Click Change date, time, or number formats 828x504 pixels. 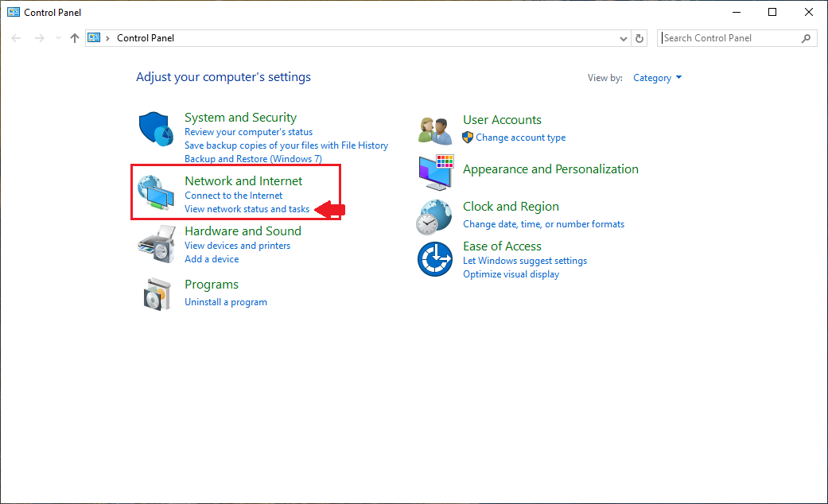tap(543, 224)
